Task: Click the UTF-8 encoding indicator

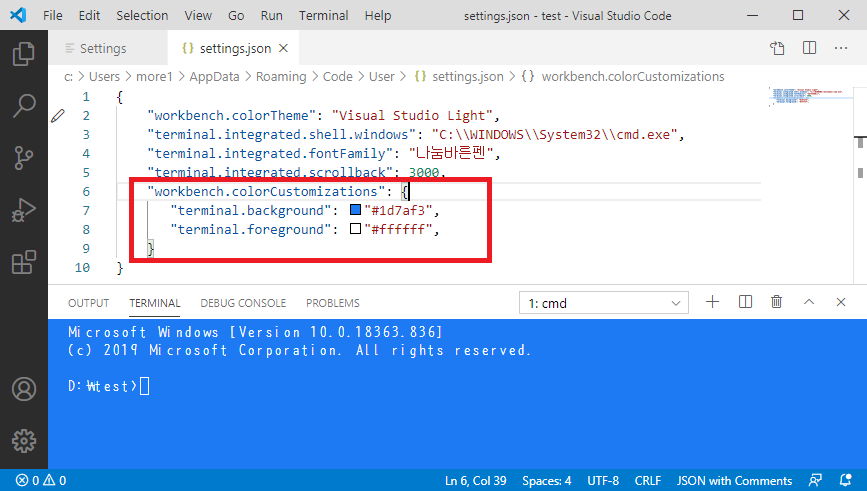Action: click(603, 480)
